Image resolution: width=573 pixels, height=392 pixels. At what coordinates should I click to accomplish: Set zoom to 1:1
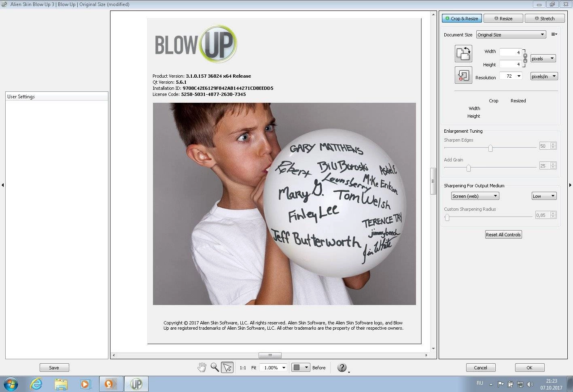(x=243, y=368)
